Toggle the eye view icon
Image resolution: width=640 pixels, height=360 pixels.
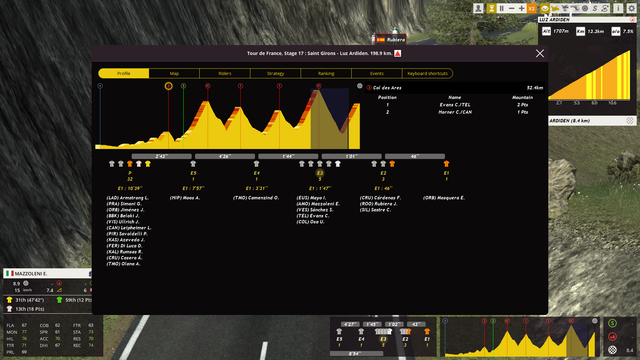pyautogui.click(x=545, y=8)
